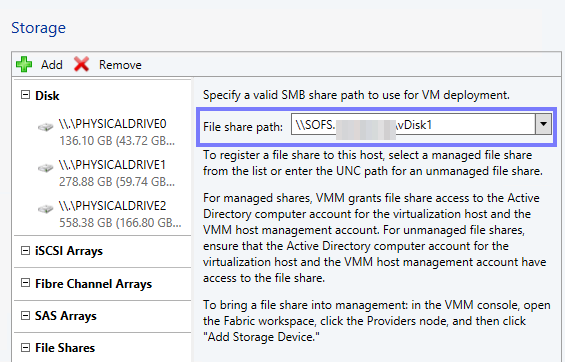Click the Add label in toolbar
Image resolution: width=565 pixels, height=362 pixels.
coord(52,65)
